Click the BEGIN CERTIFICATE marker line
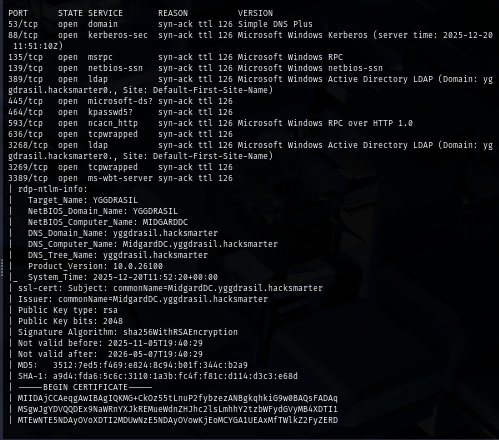This screenshot has width=499, height=440. [x=85, y=387]
